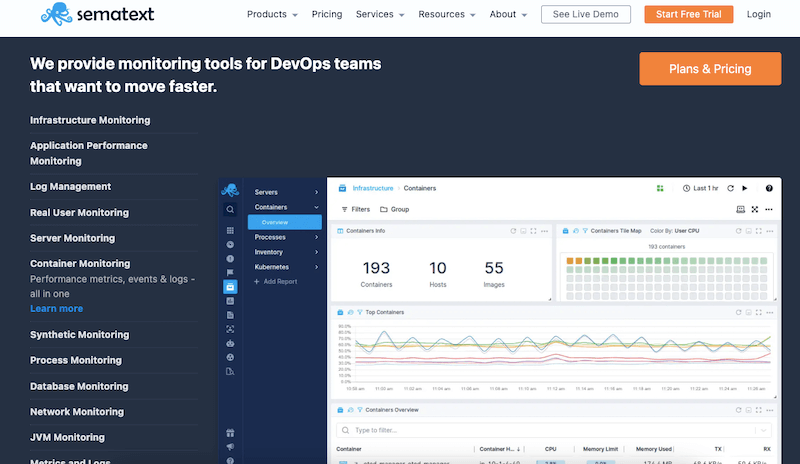
Task: Click the Sematext octopus logo in header
Action: (57, 14)
